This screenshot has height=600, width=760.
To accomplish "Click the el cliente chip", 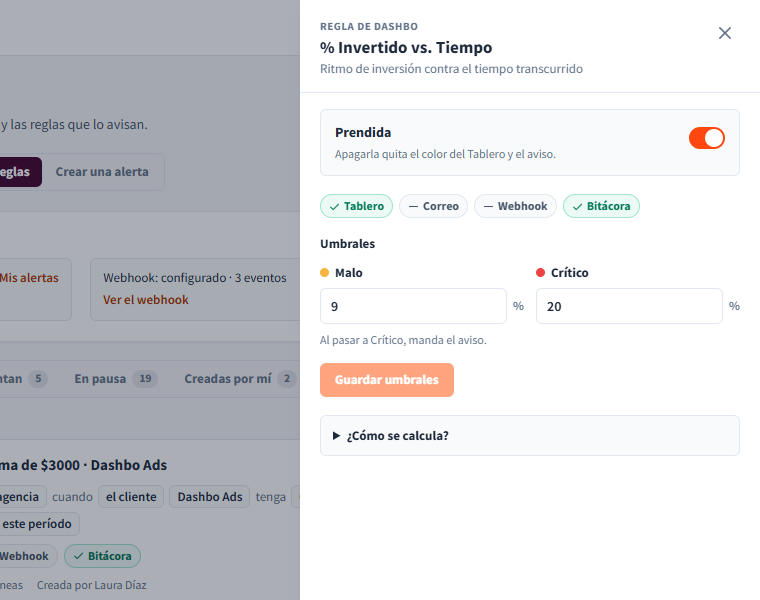I will coord(131,497).
